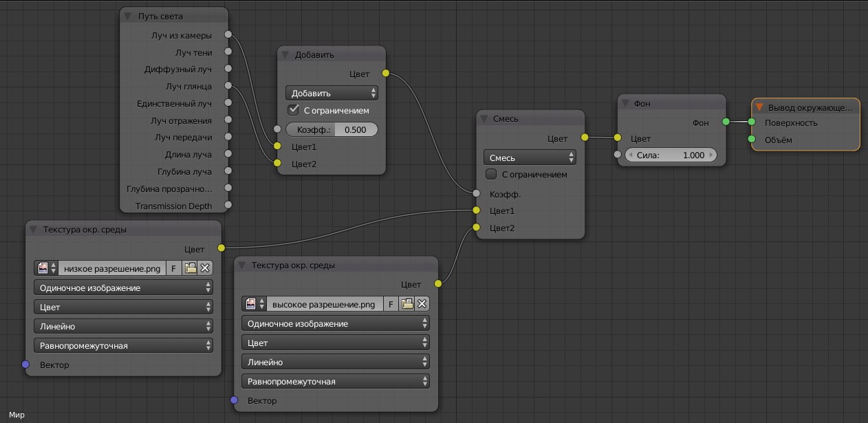Screen dimensions: 868x423
Task: Click Цвет output socket of high-res texture
Action: coord(438,283)
